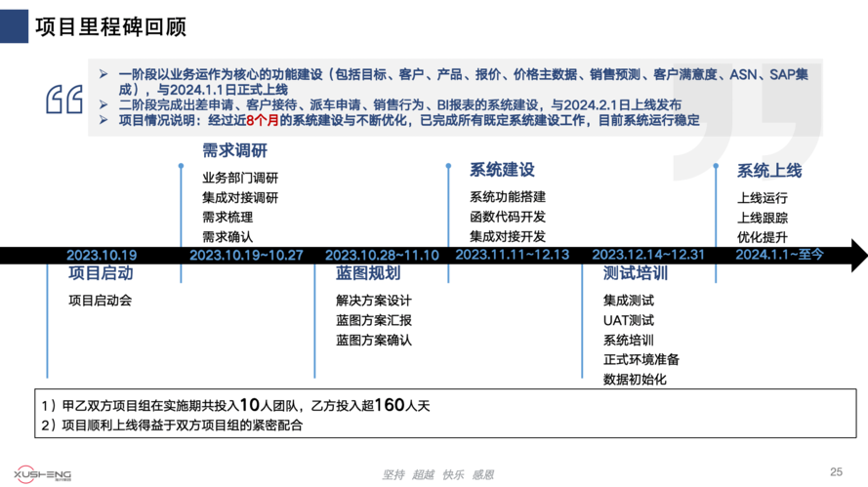Image resolution: width=868 pixels, height=487 pixels.
Task: Click the blue square beside the title
Action: click(x=14, y=26)
